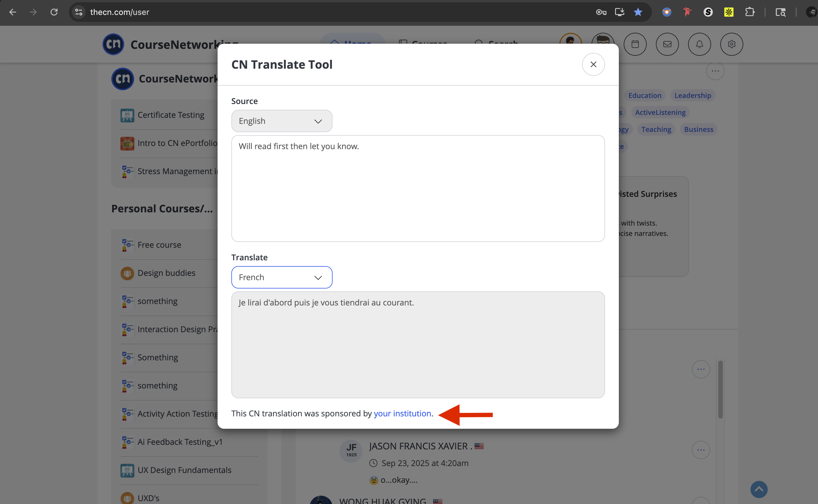
Task: Open the browser tab search icon
Action: coord(780,12)
